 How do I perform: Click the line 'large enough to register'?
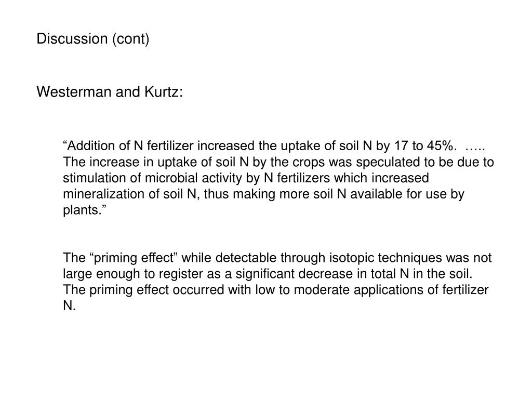[x=268, y=274]
